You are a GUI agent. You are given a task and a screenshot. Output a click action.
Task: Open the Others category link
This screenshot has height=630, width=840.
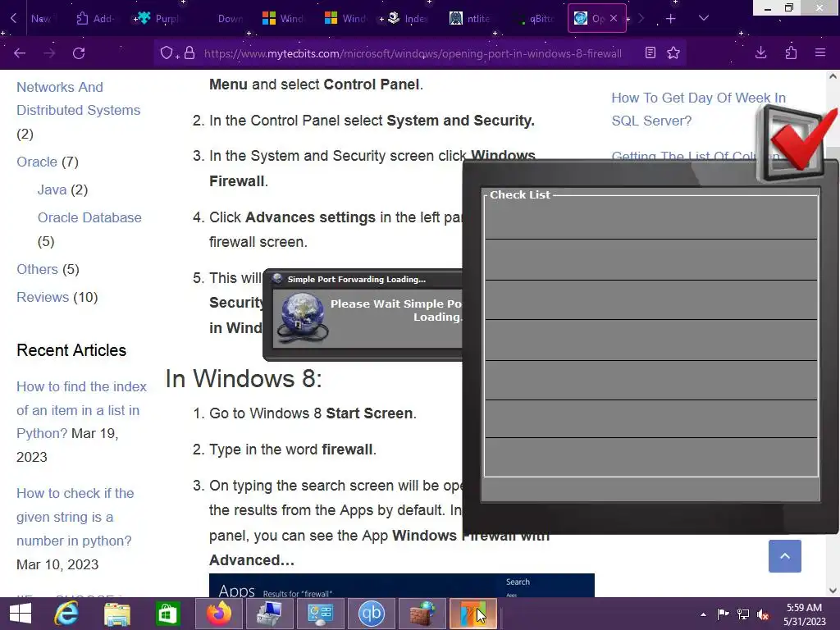point(37,269)
